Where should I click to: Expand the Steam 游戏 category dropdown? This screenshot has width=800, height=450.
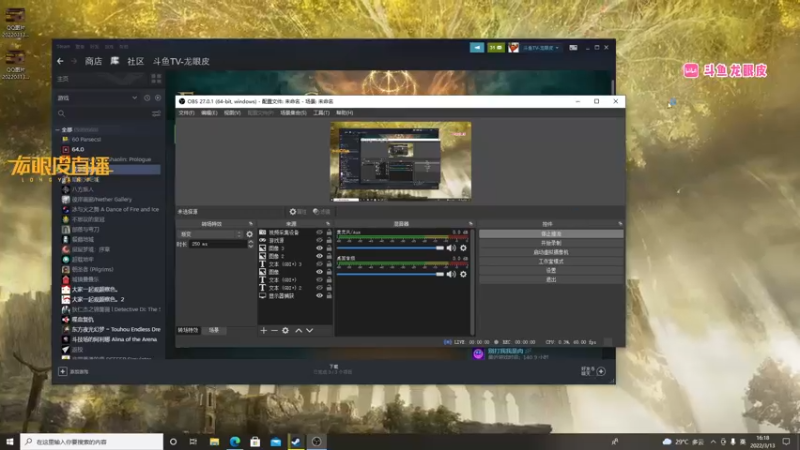134,98
